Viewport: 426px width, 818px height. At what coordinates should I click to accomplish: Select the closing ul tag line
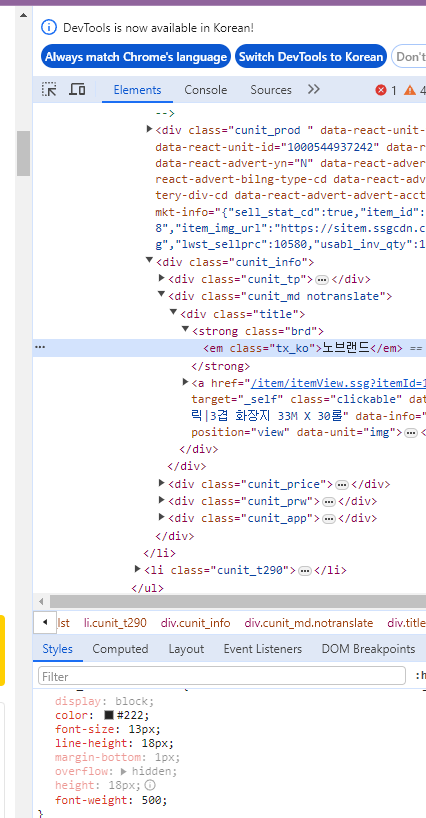(x=147, y=588)
